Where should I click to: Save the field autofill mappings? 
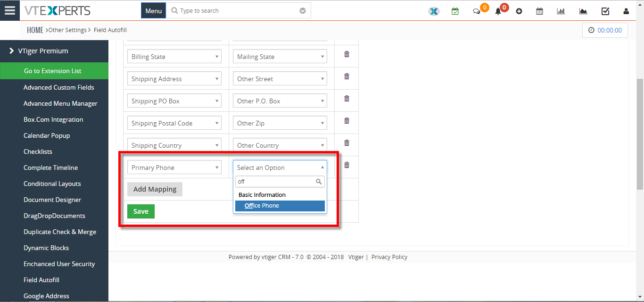(141, 211)
